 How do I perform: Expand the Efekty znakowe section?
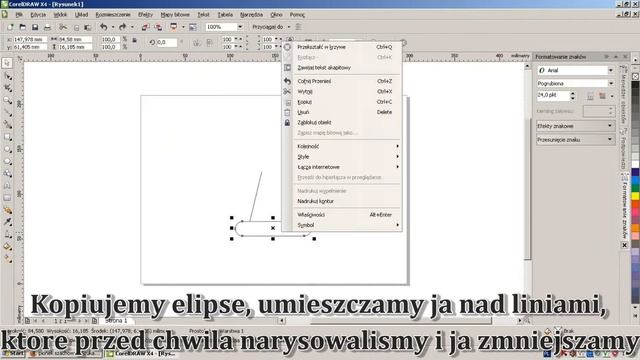575,126
